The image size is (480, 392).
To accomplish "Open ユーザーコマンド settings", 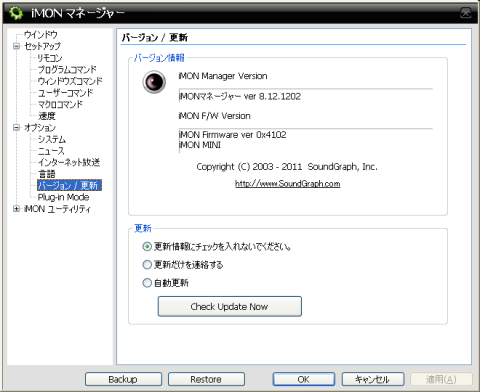I will [x=65, y=93].
